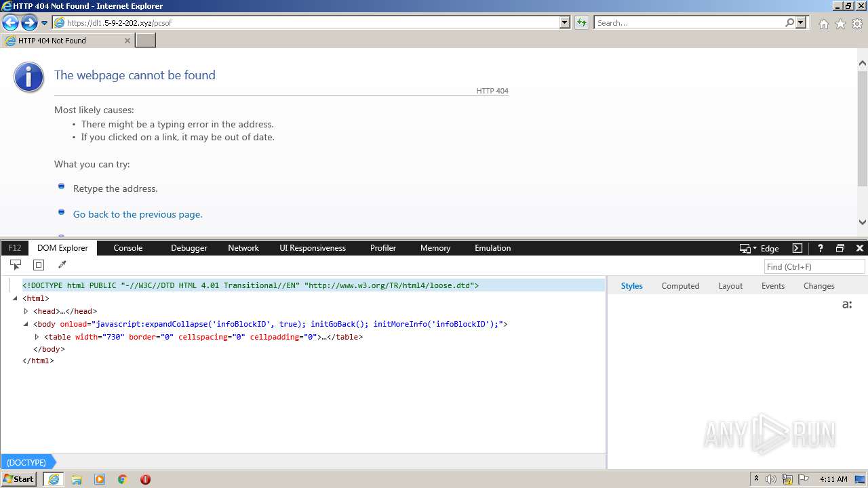Click the browser Forward button

point(29,23)
